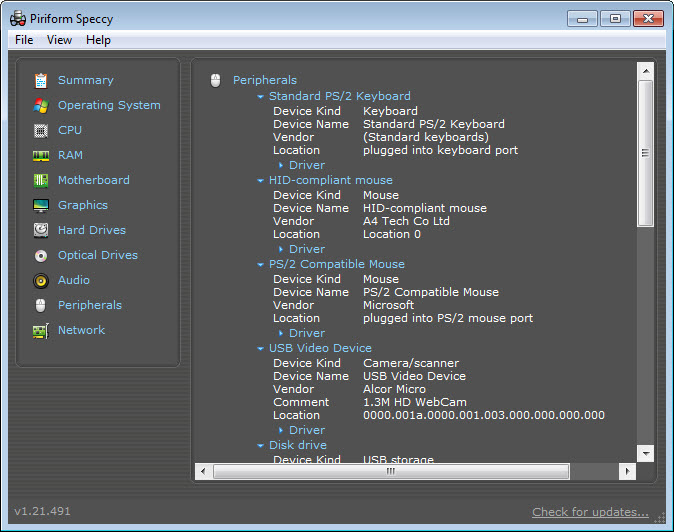Close the Piriform Speccy window
This screenshot has width=674, height=532.
point(648,19)
